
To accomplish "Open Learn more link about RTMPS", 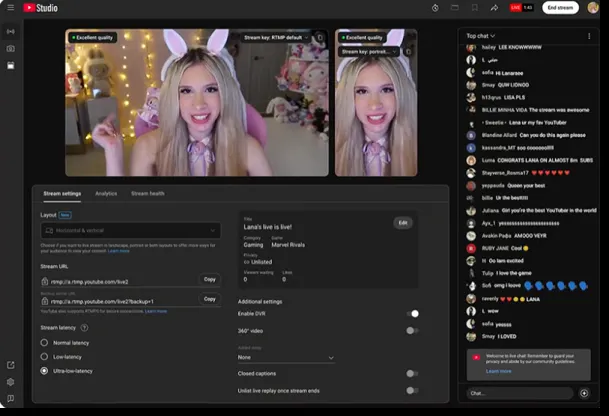I will (156, 311).
